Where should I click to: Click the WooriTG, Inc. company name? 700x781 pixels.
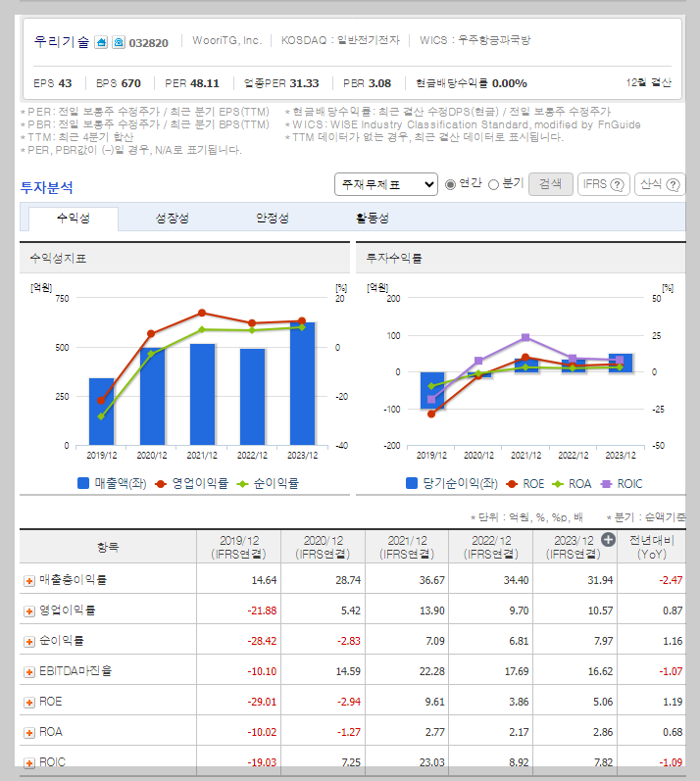(226, 40)
